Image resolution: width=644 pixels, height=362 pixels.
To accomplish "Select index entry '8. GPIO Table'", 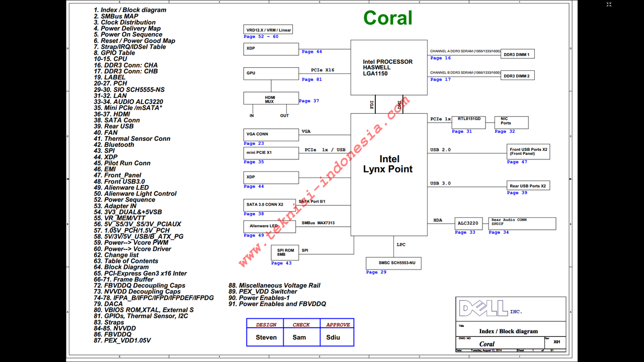I will click(114, 53).
